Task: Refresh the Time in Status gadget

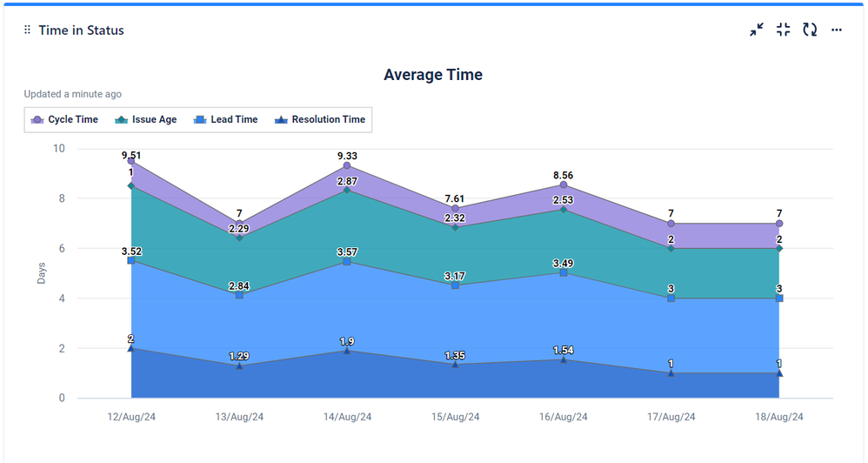Action: coord(810,30)
